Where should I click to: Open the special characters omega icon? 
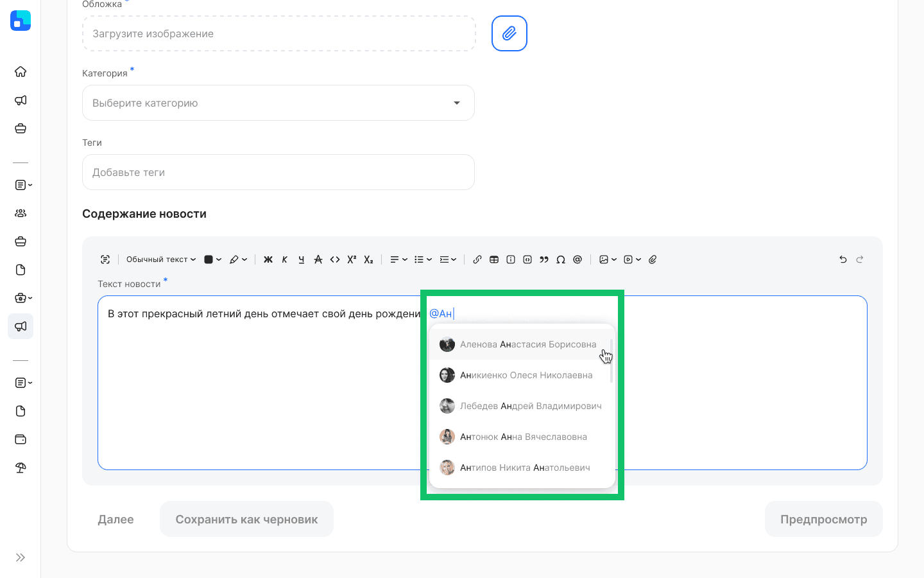561,259
